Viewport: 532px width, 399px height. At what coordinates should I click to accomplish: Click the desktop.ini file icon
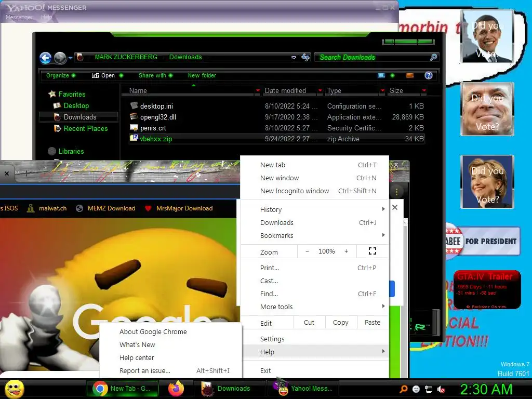[134, 105]
